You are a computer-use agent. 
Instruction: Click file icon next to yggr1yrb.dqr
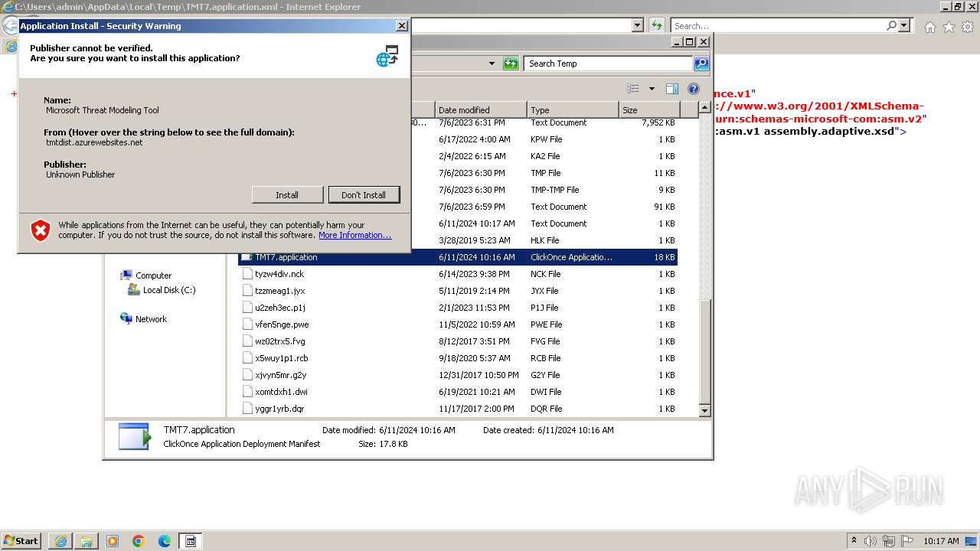[x=247, y=409]
